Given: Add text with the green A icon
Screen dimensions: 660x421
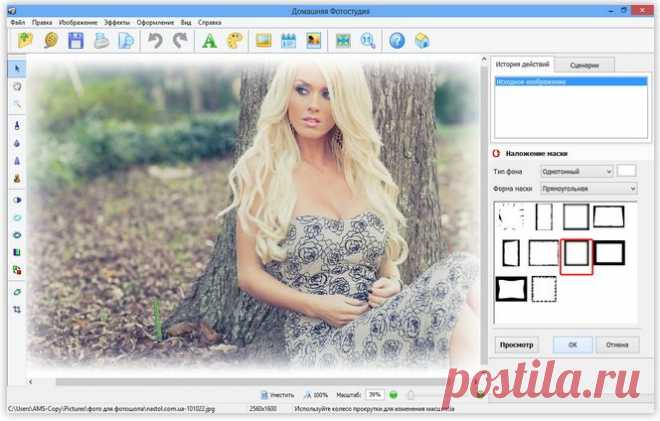Looking at the screenshot, I should pyautogui.click(x=210, y=41).
